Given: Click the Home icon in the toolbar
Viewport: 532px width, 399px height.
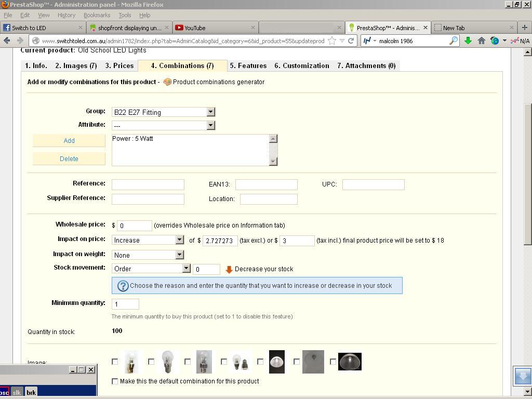Looking at the screenshot, I should pos(482,41).
